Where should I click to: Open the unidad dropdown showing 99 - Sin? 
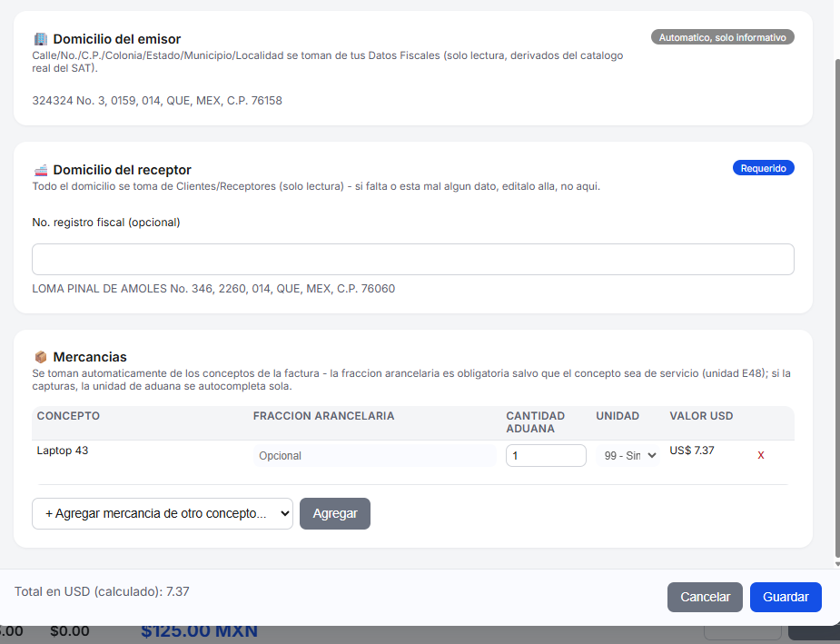pyautogui.click(x=628, y=455)
